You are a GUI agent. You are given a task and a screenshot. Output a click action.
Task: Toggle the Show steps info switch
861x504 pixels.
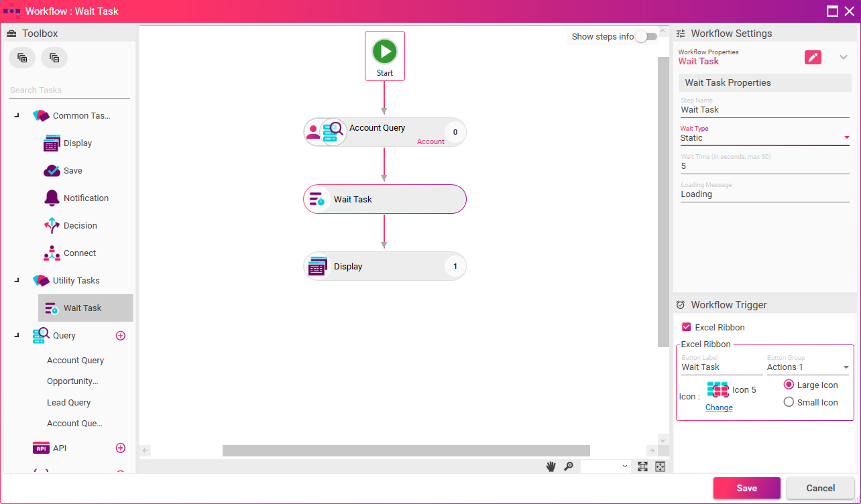[646, 36]
